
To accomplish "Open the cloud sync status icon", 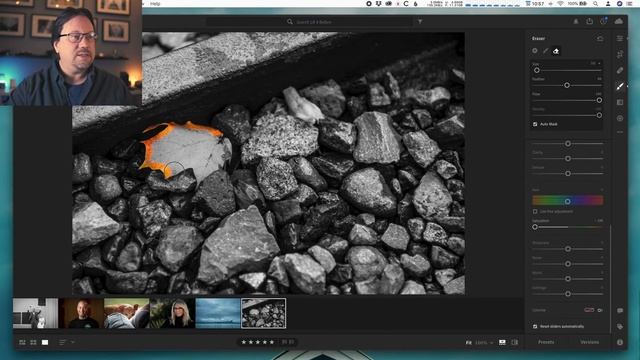I will click(x=619, y=21).
